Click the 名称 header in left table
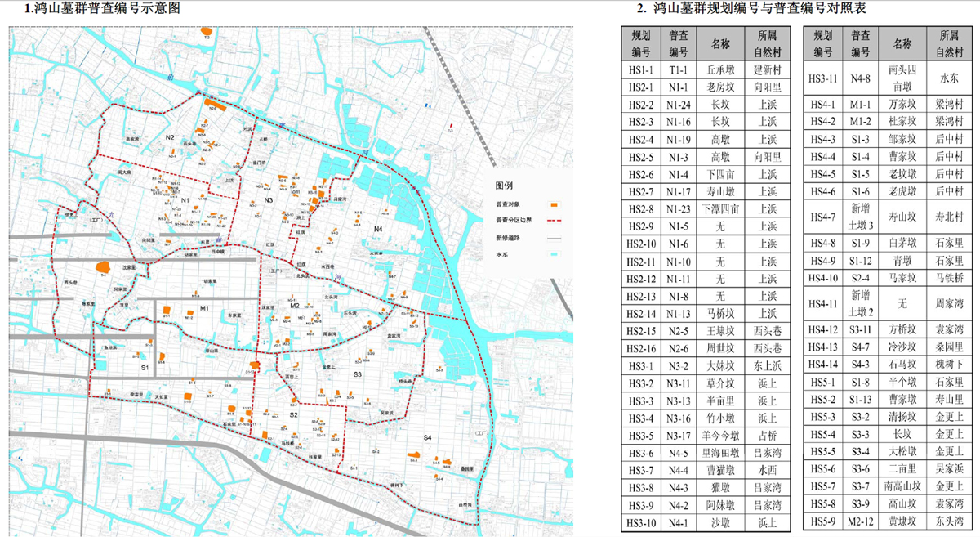This screenshot has height=537, width=980. coord(719,43)
